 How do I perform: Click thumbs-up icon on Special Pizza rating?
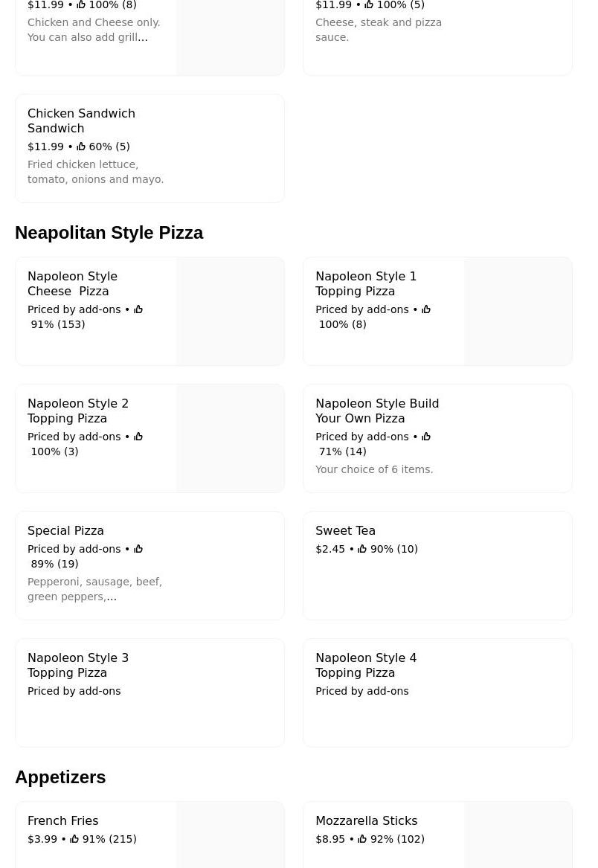[x=138, y=549]
